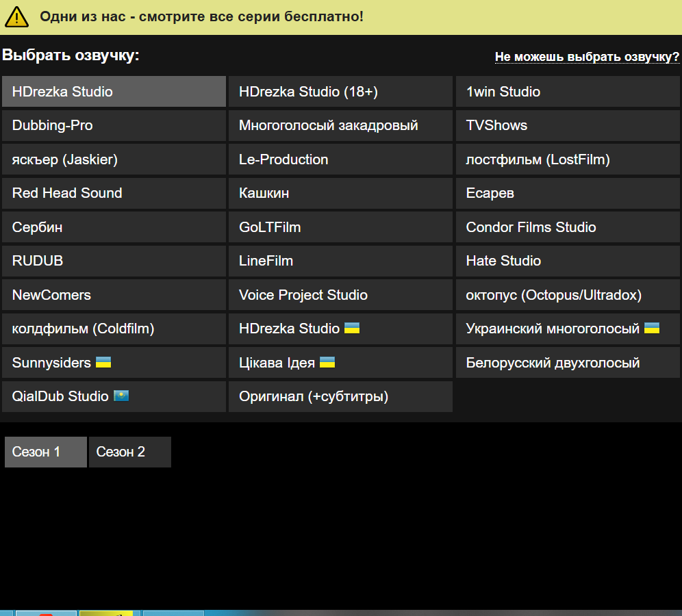Image resolution: width=682 pixels, height=616 pixels.
Task: Select лостфильм (LostFilm) voiceover
Action: pos(568,159)
